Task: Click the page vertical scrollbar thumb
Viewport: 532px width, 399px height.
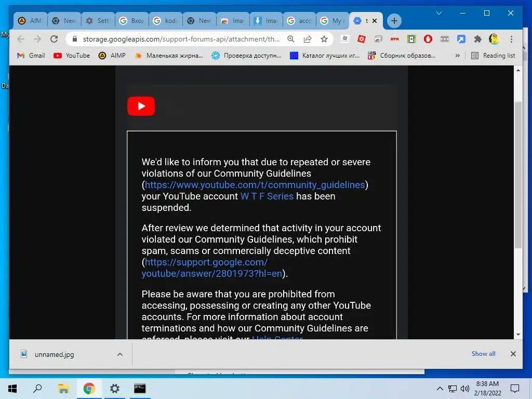Action: (518, 175)
